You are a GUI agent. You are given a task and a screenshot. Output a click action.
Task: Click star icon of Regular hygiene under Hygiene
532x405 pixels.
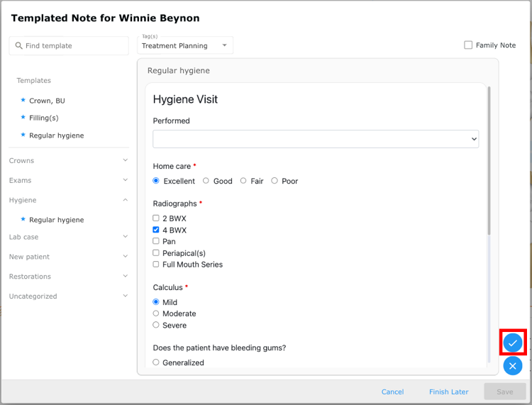tap(23, 219)
